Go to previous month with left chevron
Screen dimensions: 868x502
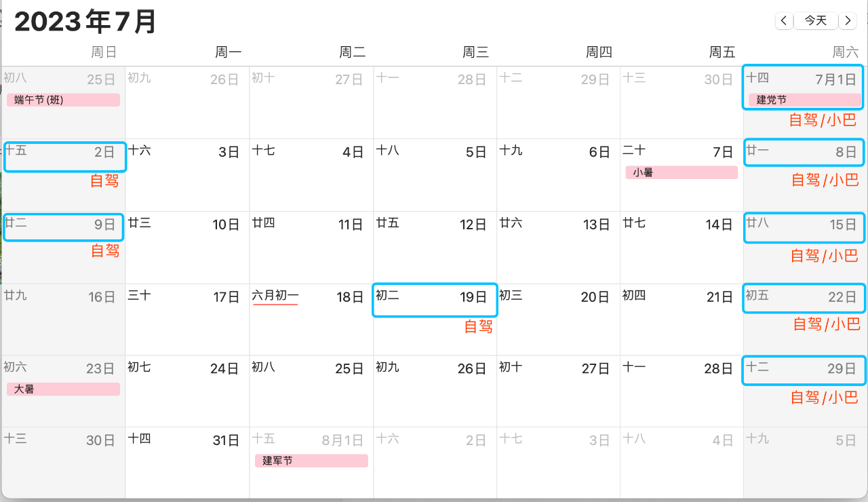pyautogui.click(x=784, y=21)
